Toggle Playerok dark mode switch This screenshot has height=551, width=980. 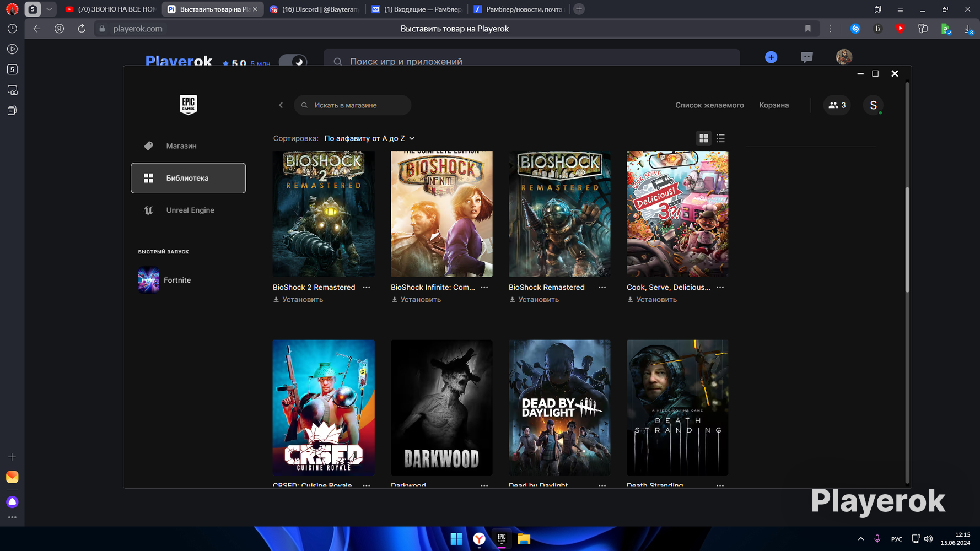coord(293,62)
